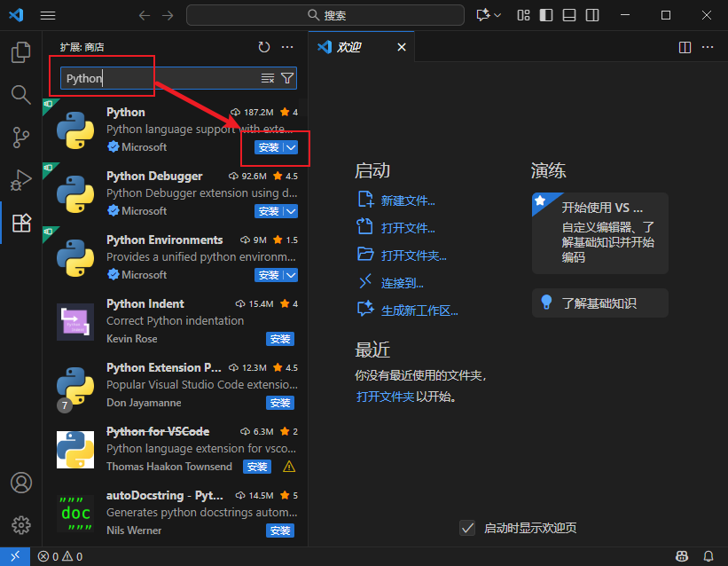This screenshot has width=728, height=566.
Task: Click the warning icon on Python for VSCode extension
Action: [289, 466]
